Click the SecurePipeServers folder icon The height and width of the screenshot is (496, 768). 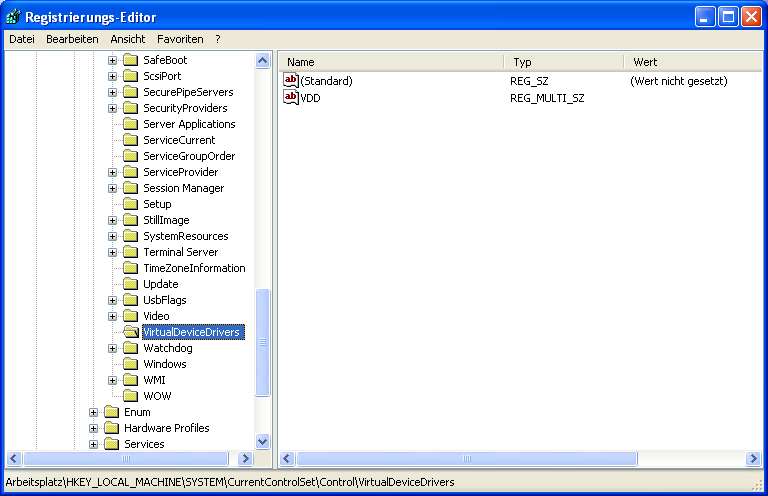130,92
